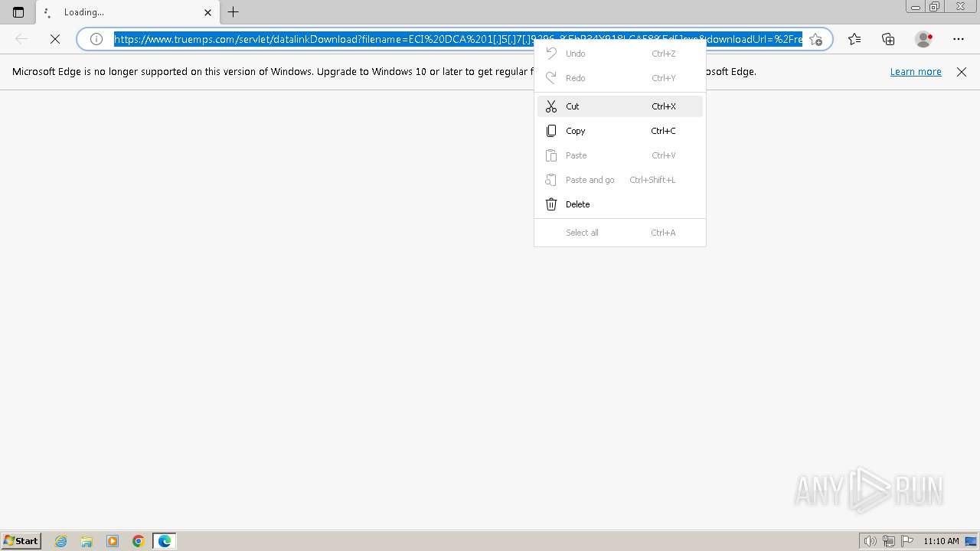Stop loading the page

point(55,39)
